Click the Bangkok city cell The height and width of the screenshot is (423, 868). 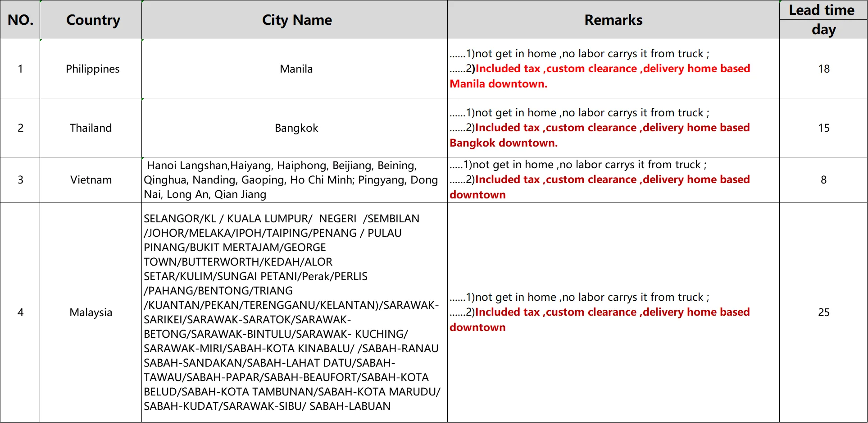point(295,128)
